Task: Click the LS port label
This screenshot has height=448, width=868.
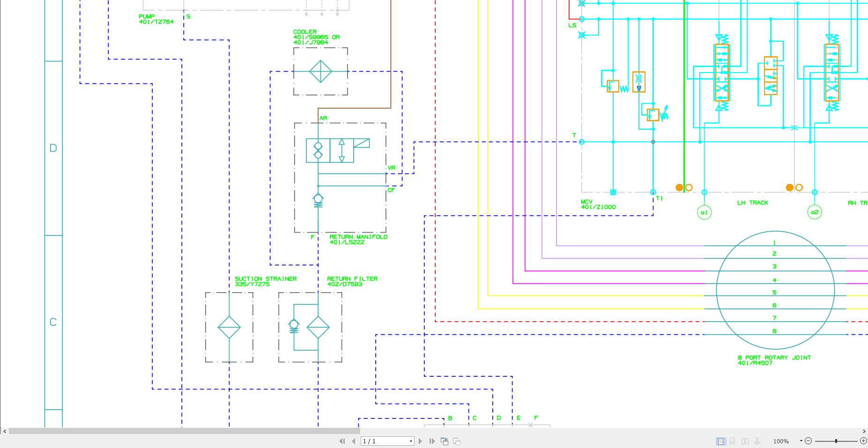Action: coord(572,25)
